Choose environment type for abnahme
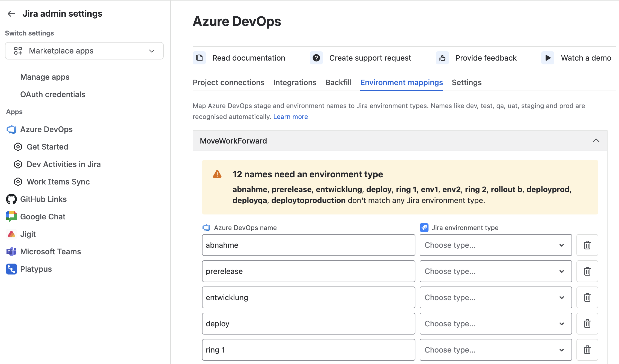This screenshot has height=364, width=619. [496, 245]
